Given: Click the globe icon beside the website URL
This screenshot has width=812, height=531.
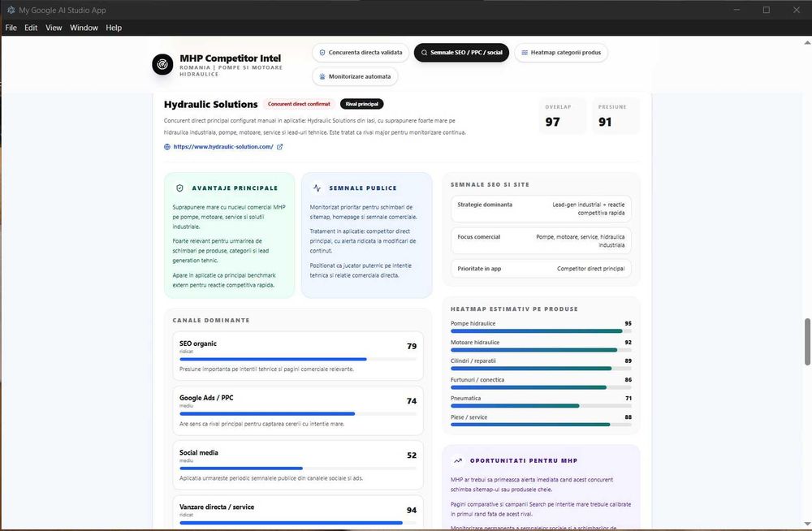Looking at the screenshot, I should coord(167,147).
